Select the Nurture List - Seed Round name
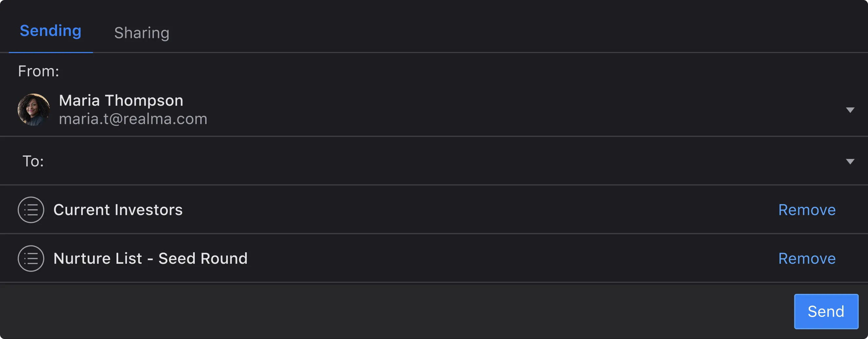 coord(150,258)
